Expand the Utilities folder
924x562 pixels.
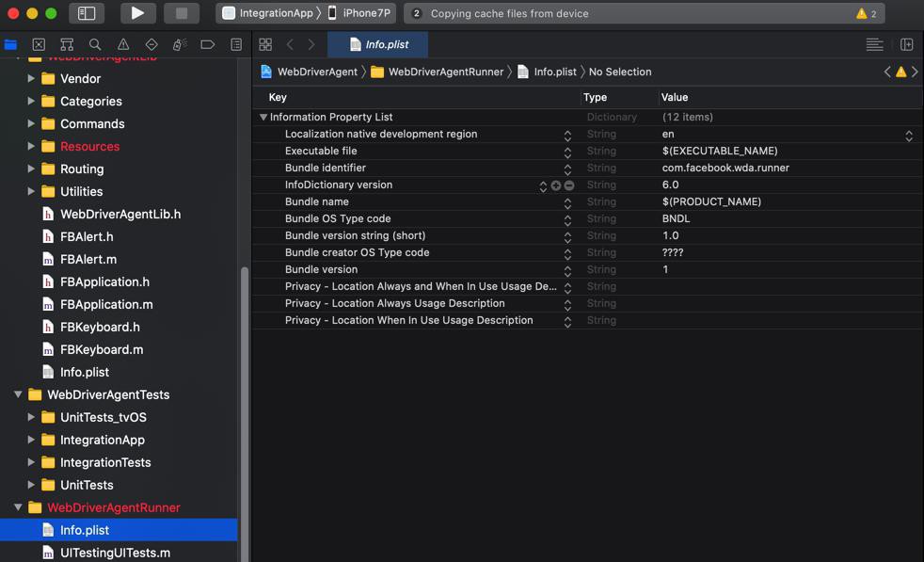tap(31, 191)
